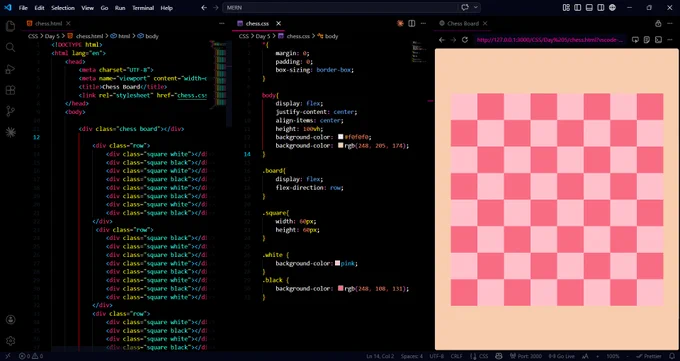The width and height of the screenshot is (680, 361).
Task: Click Go Live in the status bar
Action: 561,356
